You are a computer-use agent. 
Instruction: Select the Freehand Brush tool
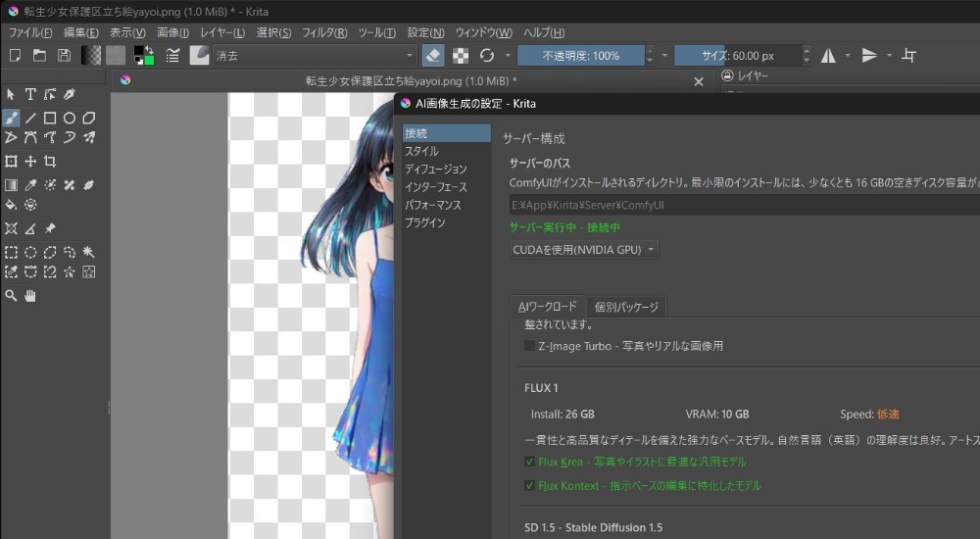[11, 118]
